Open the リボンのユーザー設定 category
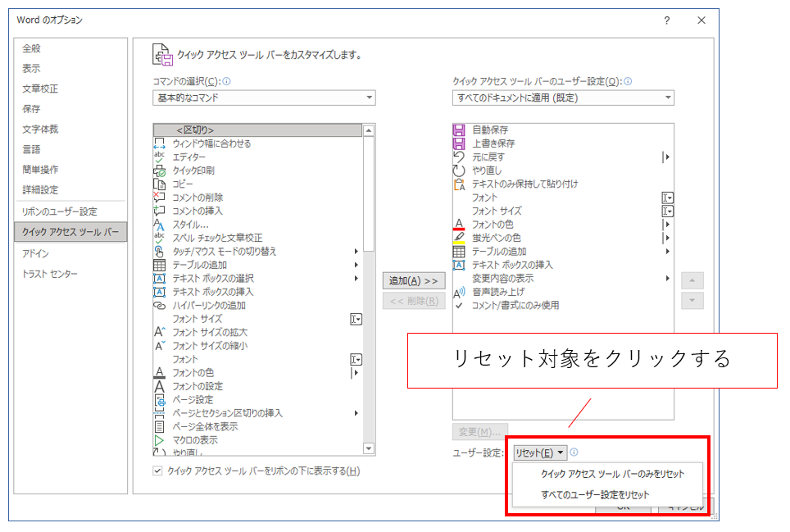790x532 pixels. point(60,211)
